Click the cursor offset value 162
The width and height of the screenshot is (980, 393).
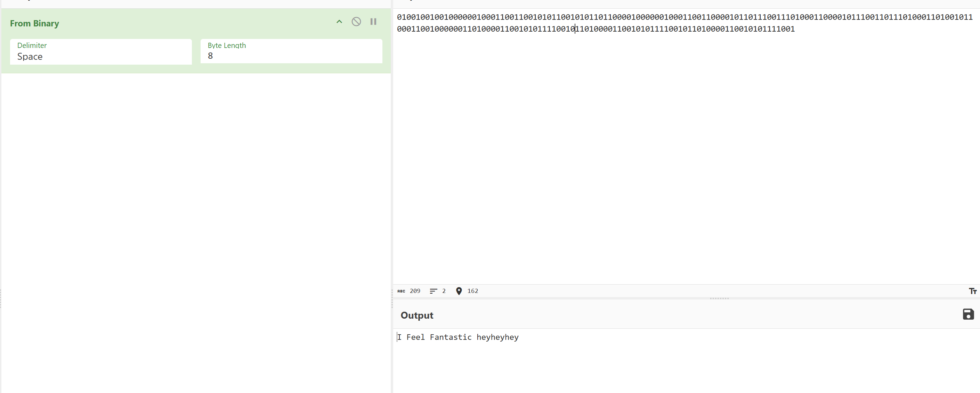472,291
